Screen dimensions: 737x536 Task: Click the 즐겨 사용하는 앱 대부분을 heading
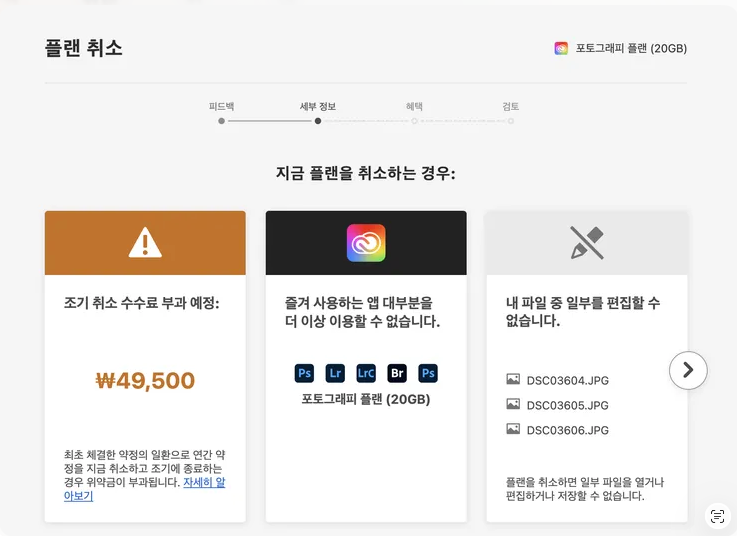pyautogui.click(x=362, y=312)
